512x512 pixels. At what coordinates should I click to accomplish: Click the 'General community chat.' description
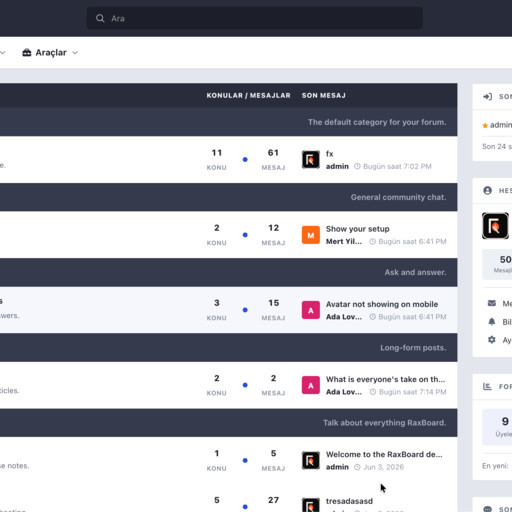click(x=398, y=197)
